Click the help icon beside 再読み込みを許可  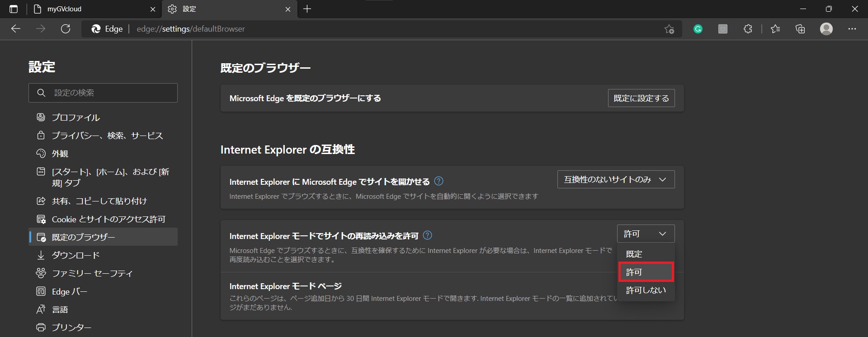(427, 235)
